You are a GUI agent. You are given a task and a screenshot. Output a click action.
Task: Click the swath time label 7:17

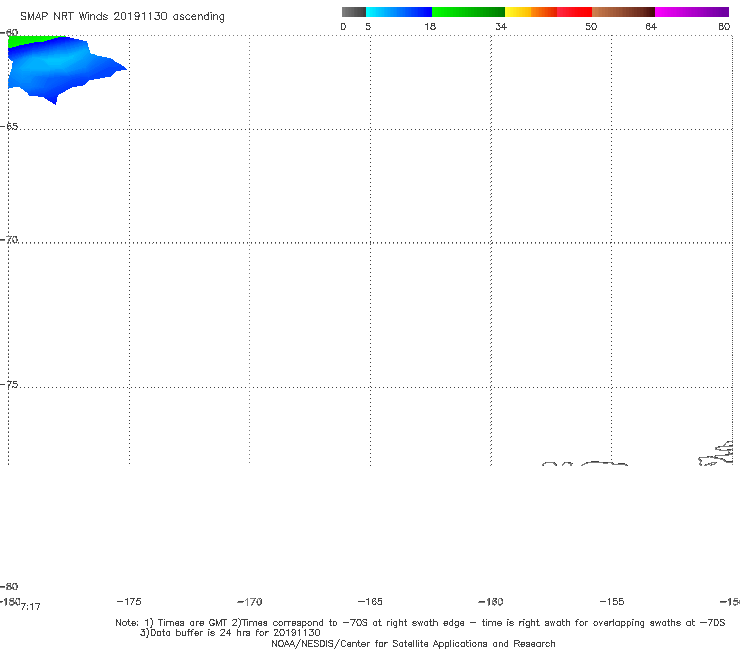pos(31,607)
